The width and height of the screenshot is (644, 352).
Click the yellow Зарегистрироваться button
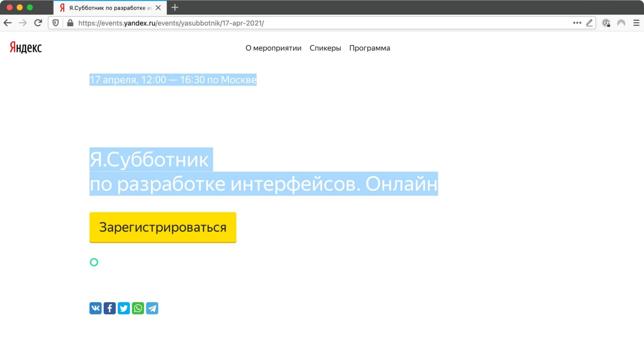click(x=163, y=227)
